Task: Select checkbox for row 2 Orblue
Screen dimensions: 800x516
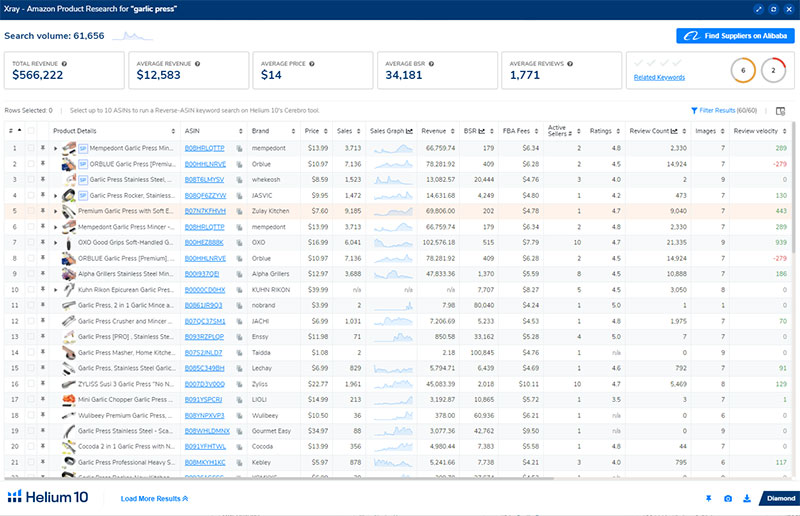Action: pyautogui.click(x=31, y=164)
